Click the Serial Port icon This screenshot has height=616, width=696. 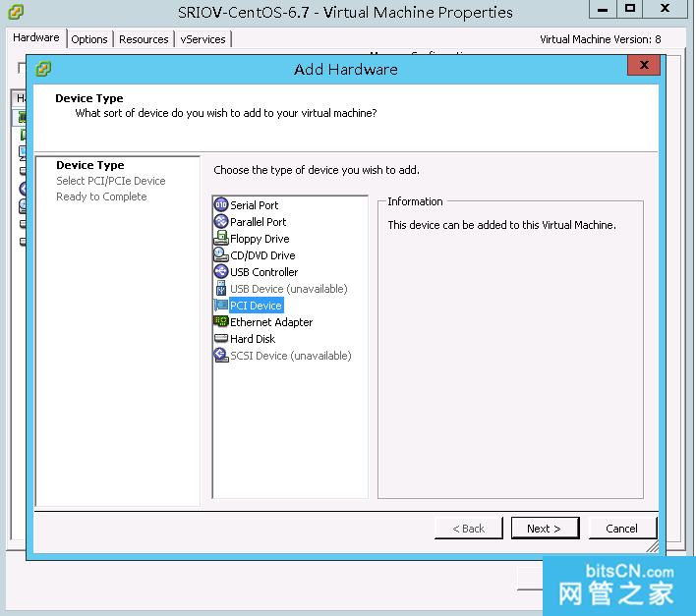click(221, 204)
